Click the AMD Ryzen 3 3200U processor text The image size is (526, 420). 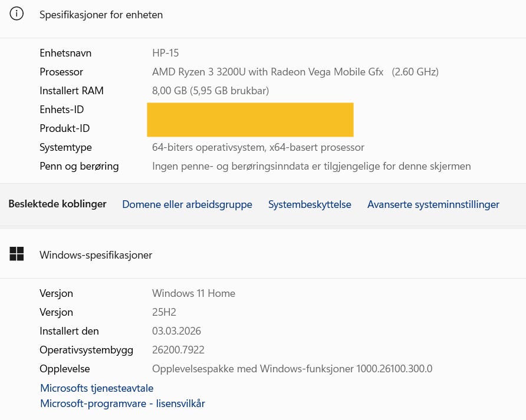[x=267, y=72]
